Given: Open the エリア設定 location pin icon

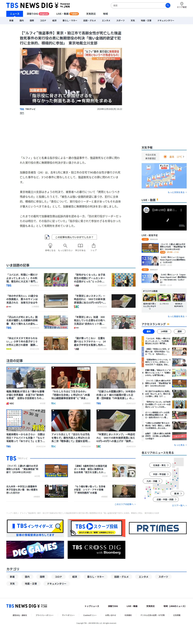Looking at the screenshot, I should click(182, 4).
